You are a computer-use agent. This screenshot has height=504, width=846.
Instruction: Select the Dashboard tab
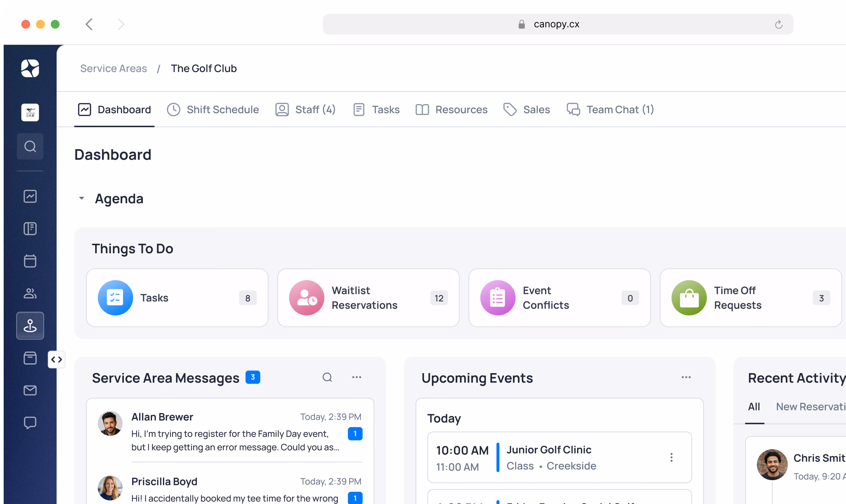(114, 110)
